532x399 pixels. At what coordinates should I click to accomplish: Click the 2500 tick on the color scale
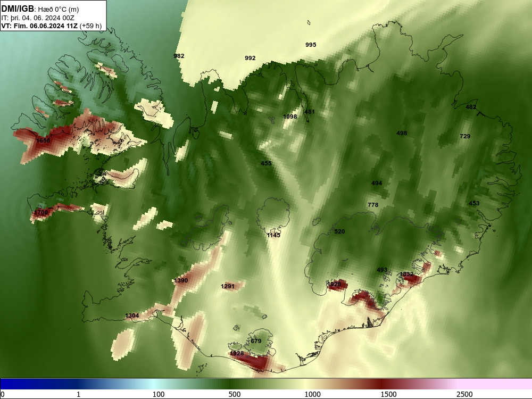(x=464, y=394)
